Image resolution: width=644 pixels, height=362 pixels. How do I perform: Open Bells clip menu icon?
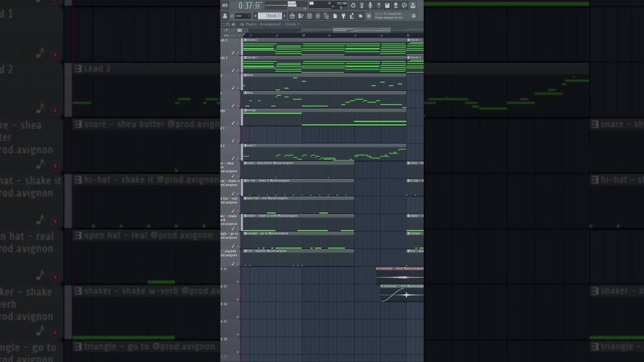point(245,75)
